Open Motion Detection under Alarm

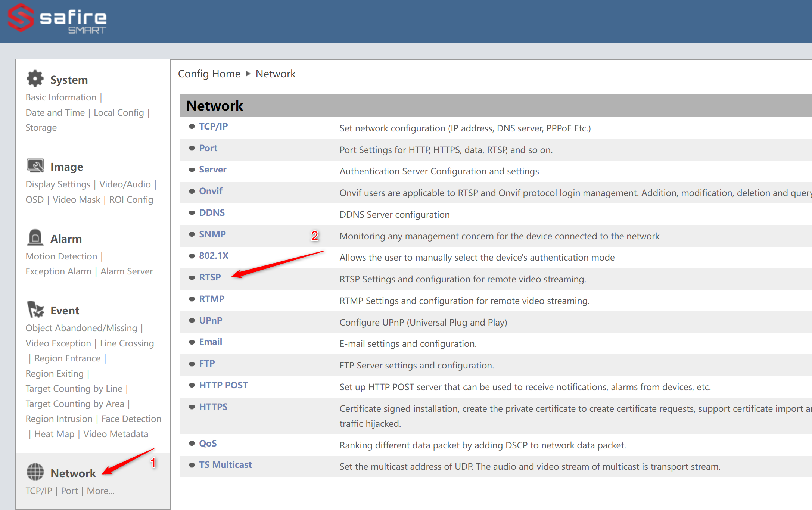(61, 256)
